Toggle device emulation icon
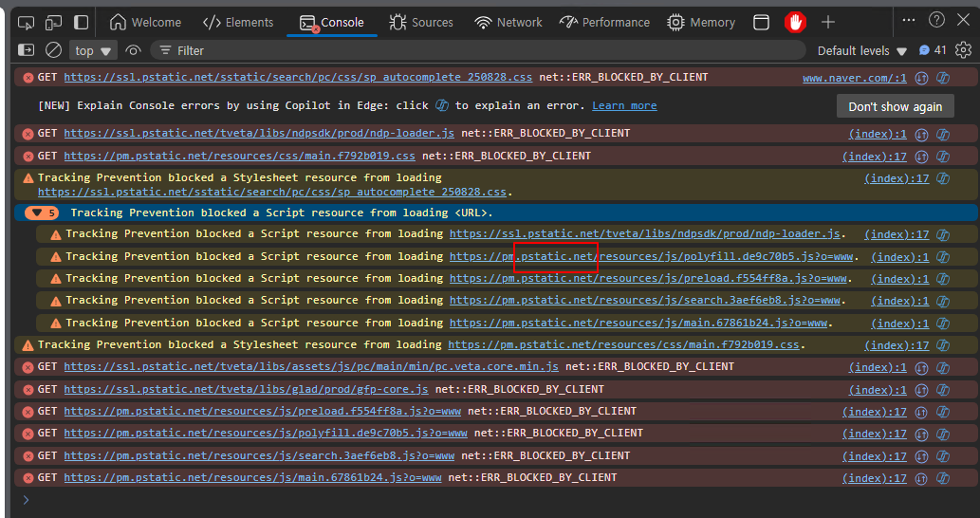980x518 pixels. click(54, 23)
